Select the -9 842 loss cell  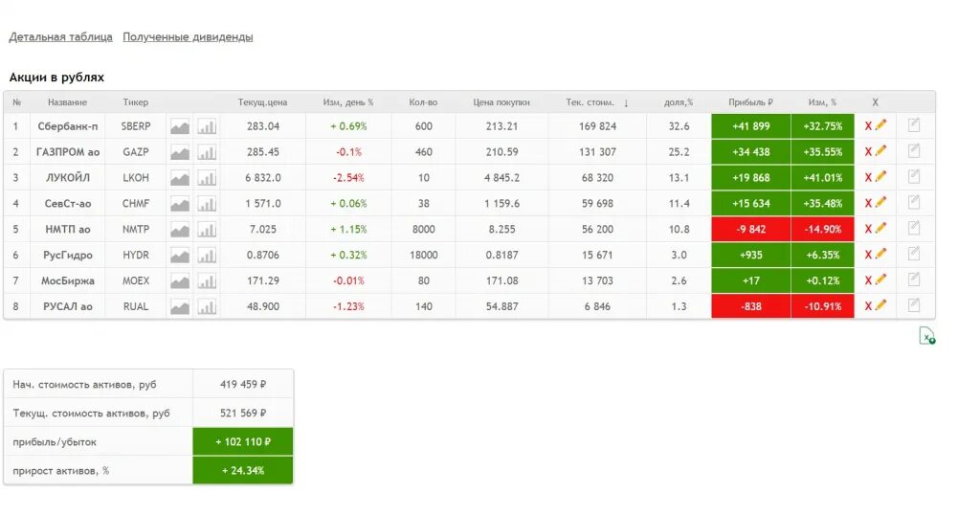click(x=751, y=230)
